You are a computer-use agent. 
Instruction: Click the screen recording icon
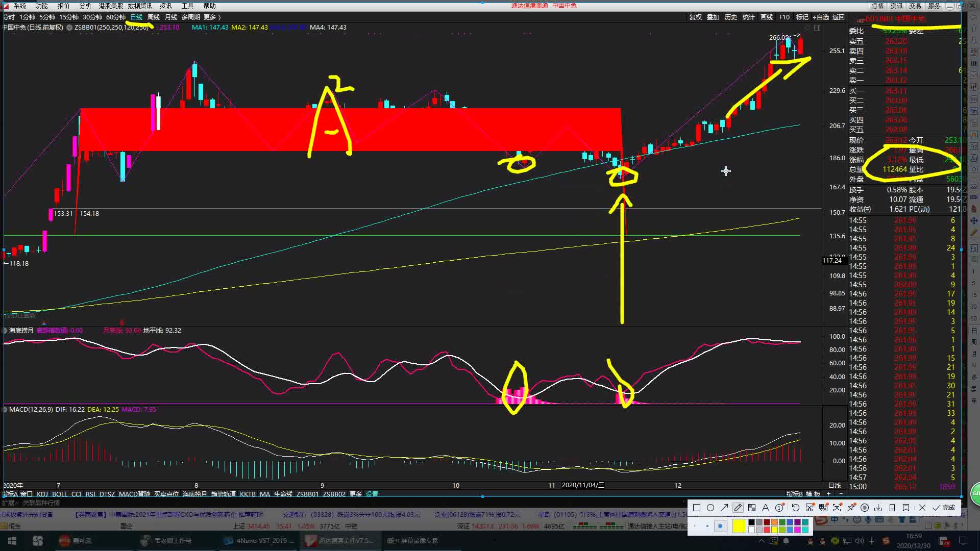click(865, 508)
